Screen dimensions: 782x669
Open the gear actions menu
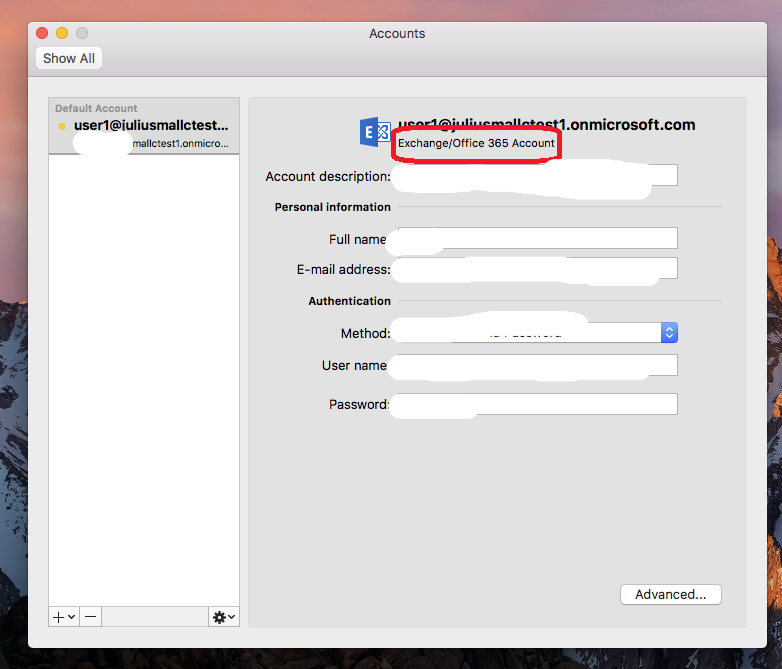pos(223,617)
